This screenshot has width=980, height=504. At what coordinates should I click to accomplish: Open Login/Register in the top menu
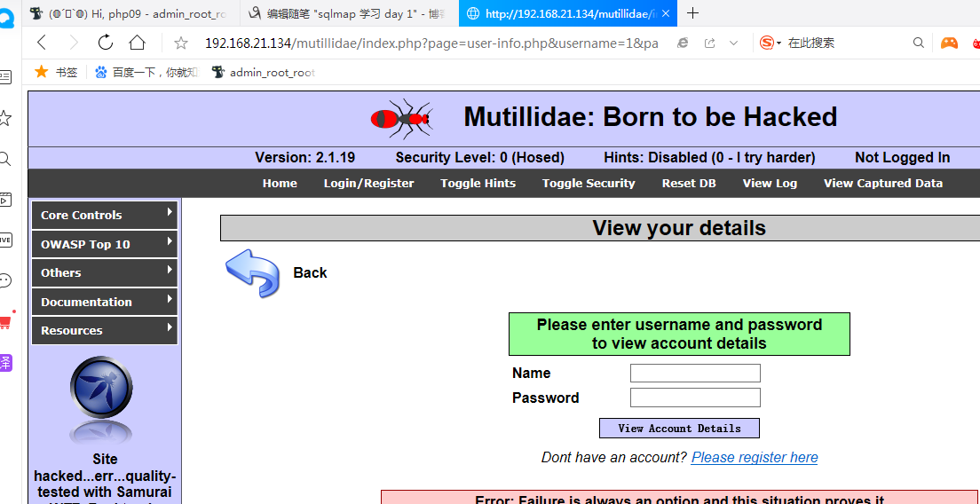[x=368, y=183]
